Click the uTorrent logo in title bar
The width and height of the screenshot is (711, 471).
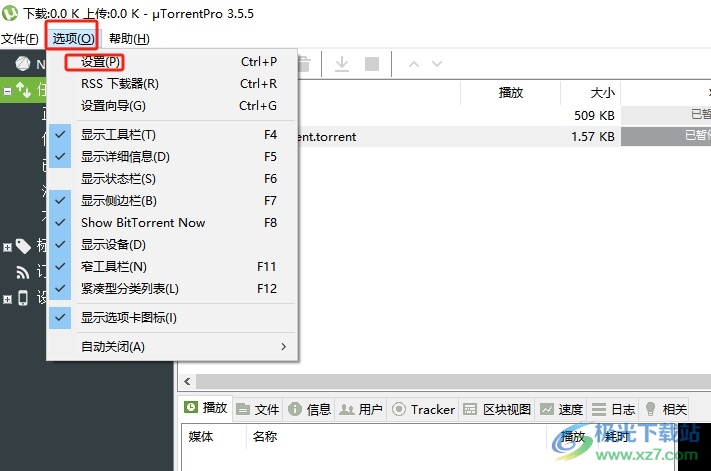coord(10,13)
